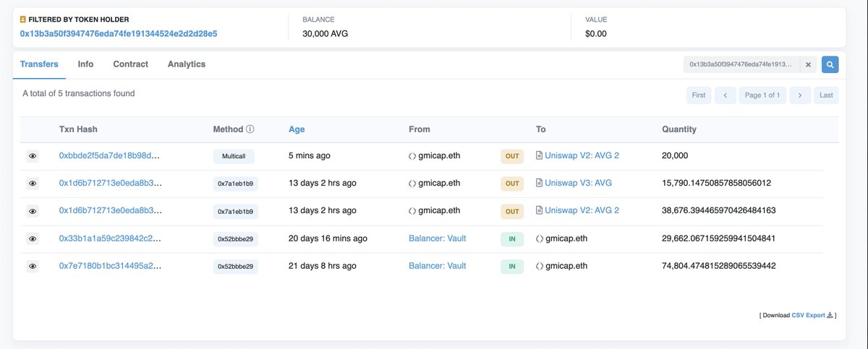This screenshot has width=868, height=349.
Task: Open the 0x1d6b712713e0eda8b3 hash in Uniswap V3 row
Action: pyautogui.click(x=110, y=184)
